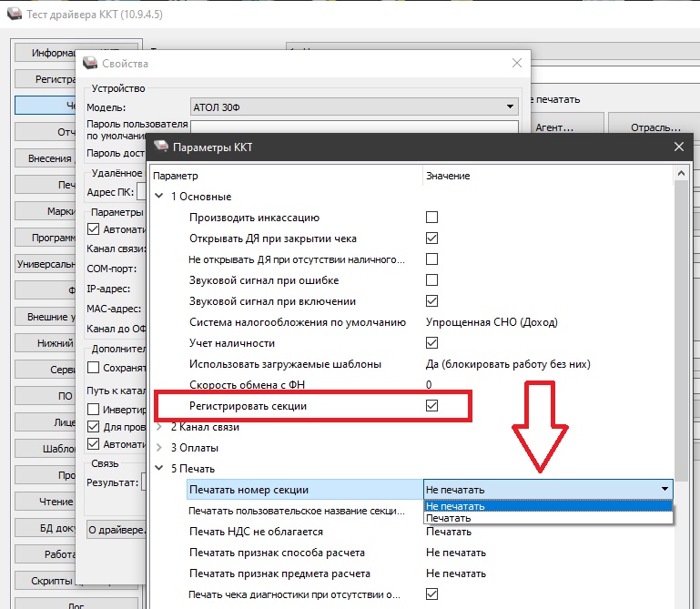The image size is (700, 609).
Task: Click the Агент... button
Action: click(554, 128)
